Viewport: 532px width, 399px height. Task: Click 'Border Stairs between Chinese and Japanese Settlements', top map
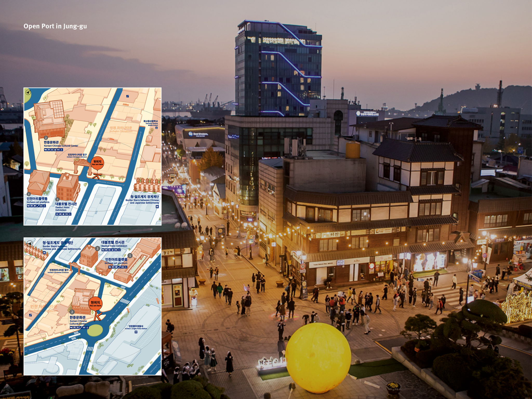coord(142,201)
